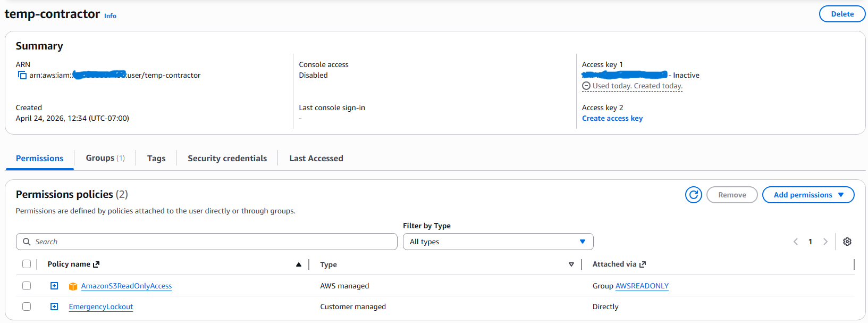
Task: Open the Filter by Type dropdown
Action: (x=498, y=242)
